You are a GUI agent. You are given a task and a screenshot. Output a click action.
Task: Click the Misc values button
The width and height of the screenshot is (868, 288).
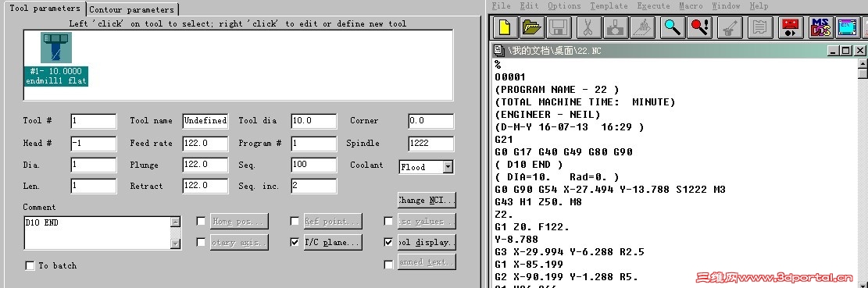(x=427, y=222)
